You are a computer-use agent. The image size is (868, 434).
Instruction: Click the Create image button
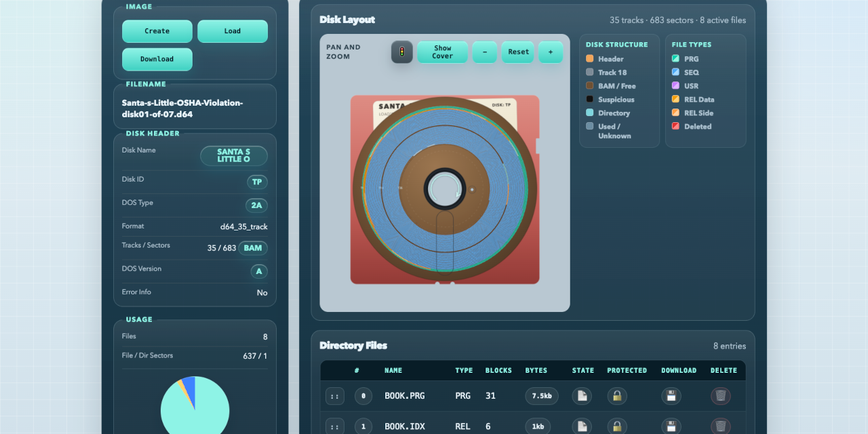click(157, 31)
